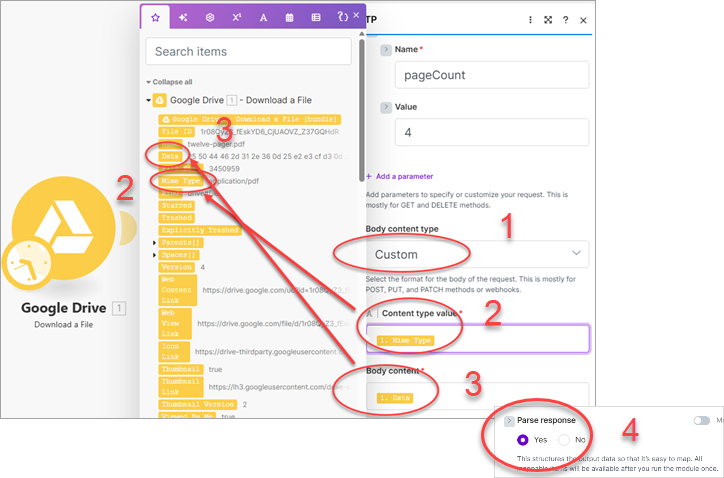Open the date functions calendar tab
The width and height of the screenshot is (724, 478).
coord(290,17)
